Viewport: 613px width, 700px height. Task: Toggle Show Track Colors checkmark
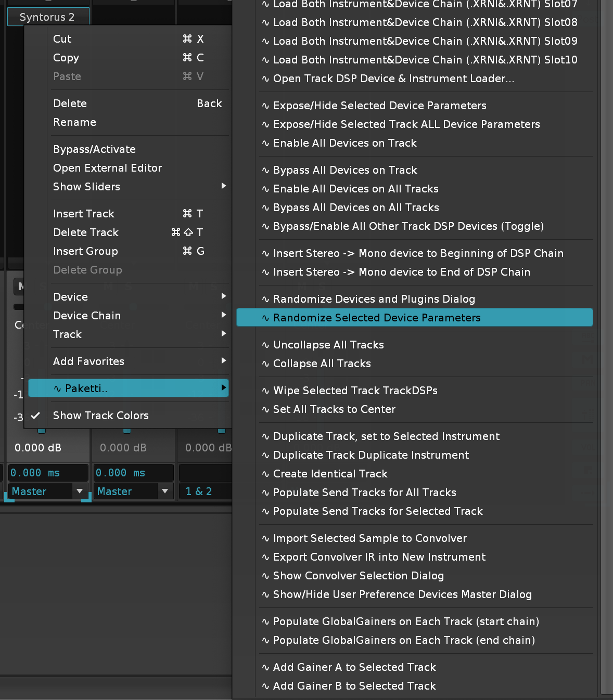(x=100, y=416)
